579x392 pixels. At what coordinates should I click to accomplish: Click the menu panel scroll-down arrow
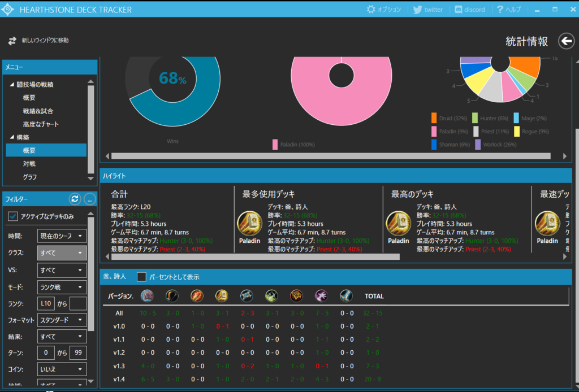click(91, 178)
